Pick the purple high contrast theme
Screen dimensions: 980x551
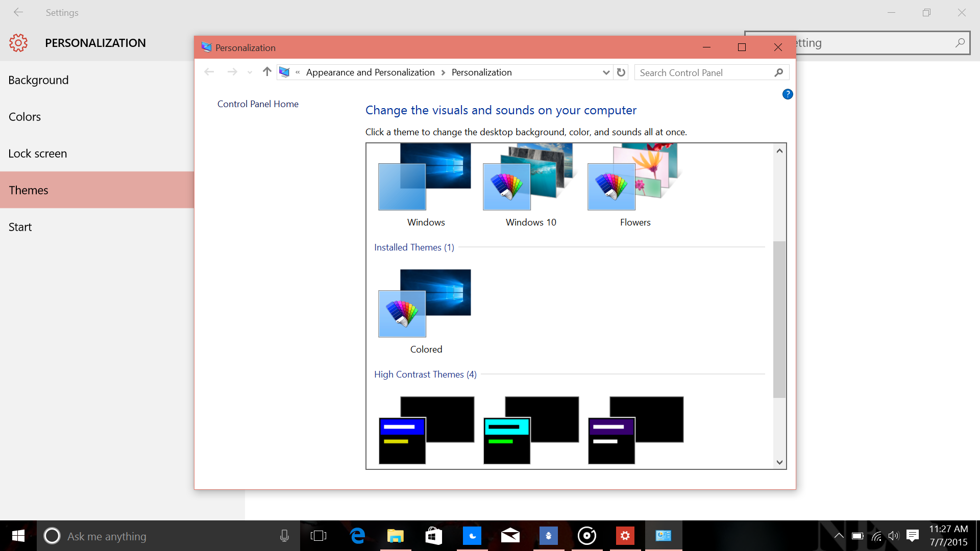635,430
